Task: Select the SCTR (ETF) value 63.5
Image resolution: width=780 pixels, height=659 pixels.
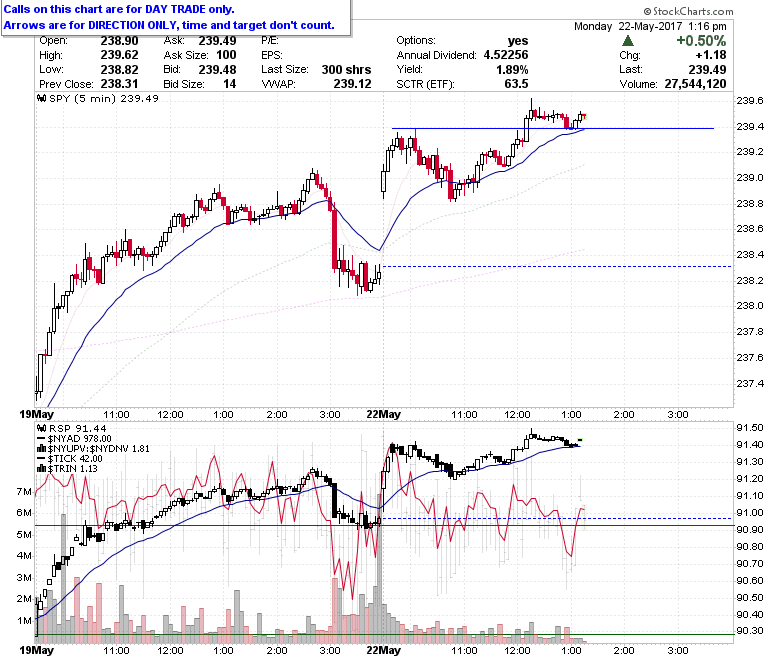Action: click(516, 84)
